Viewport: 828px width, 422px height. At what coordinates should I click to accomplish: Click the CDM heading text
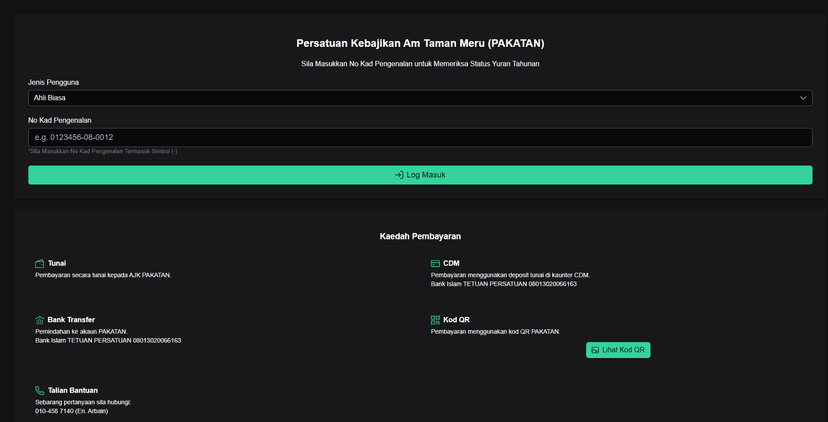pos(451,263)
